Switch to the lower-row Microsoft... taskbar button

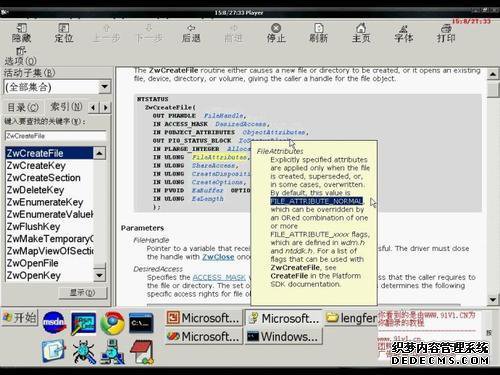204,336
